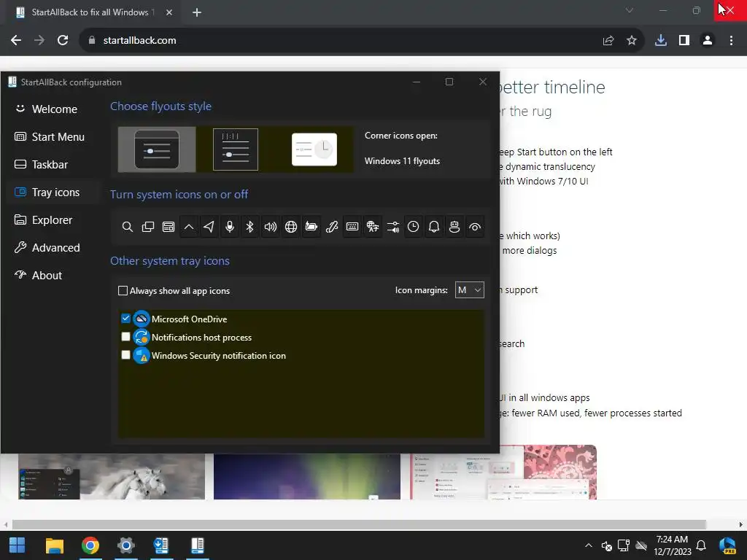The height and width of the screenshot is (560, 747).
Task: Minimize the StartAllBack configuration window
Action: [417, 82]
